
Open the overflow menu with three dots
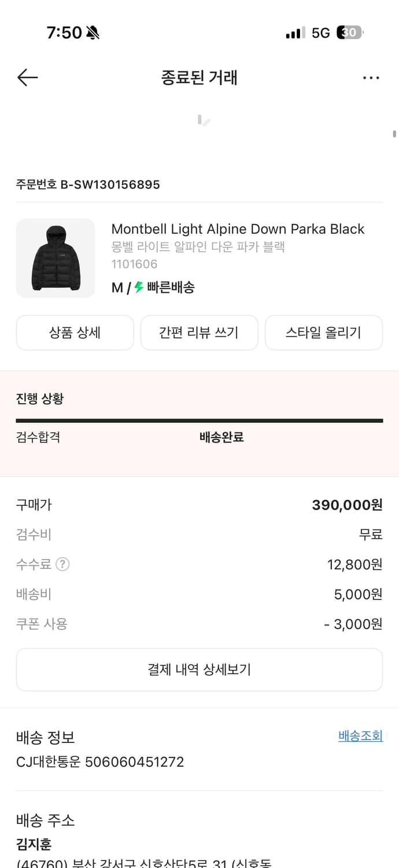pyautogui.click(x=371, y=77)
